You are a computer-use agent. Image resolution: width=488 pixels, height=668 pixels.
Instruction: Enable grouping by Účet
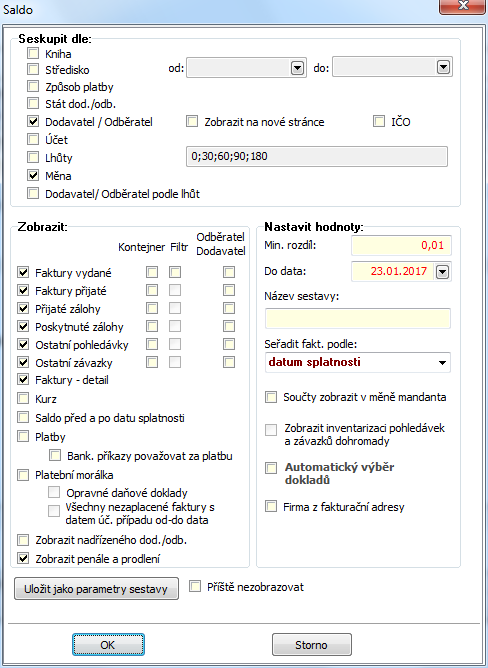(x=33, y=139)
